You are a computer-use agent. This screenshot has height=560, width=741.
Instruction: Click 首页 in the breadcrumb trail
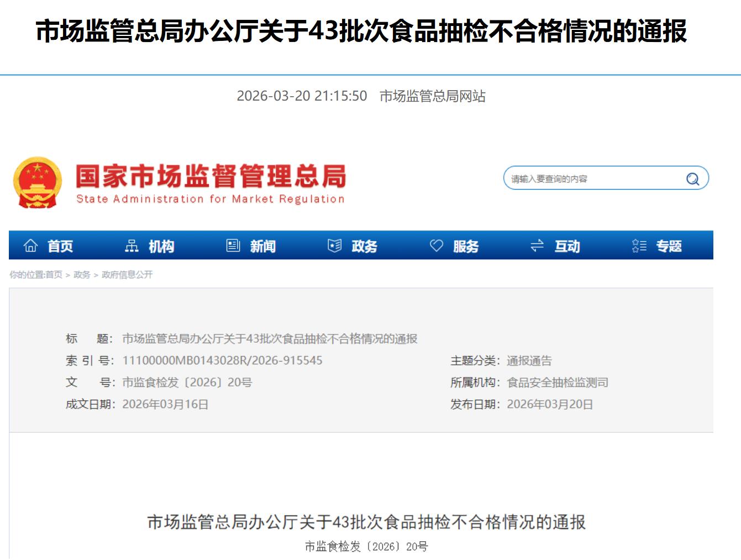(54, 275)
